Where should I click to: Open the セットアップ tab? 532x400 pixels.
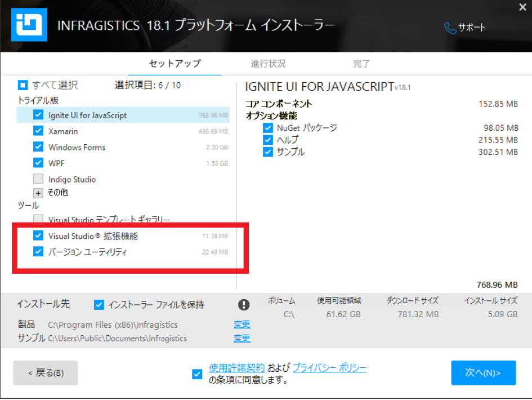click(x=175, y=64)
